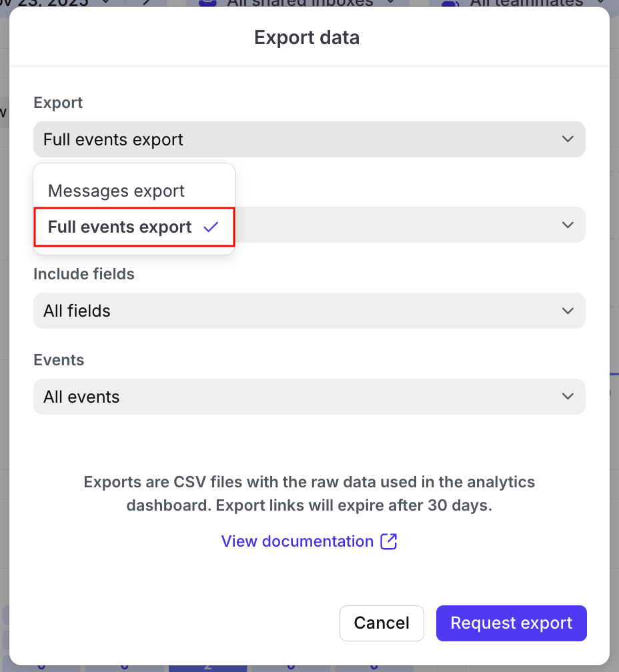Click the chevron on the Export dropdown
Screen dimensions: 619x672
pyautogui.click(x=568, y=139)
